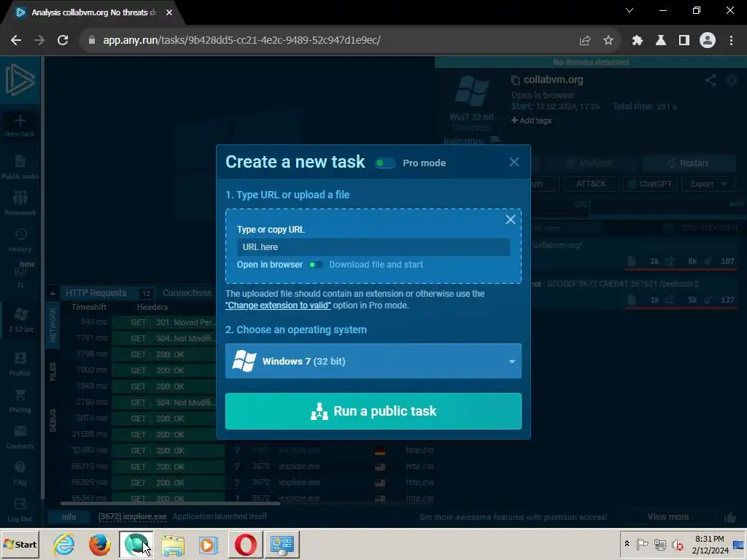Launch Internet Explorer from taskbar
747x560 pixels.
point(64,544)
